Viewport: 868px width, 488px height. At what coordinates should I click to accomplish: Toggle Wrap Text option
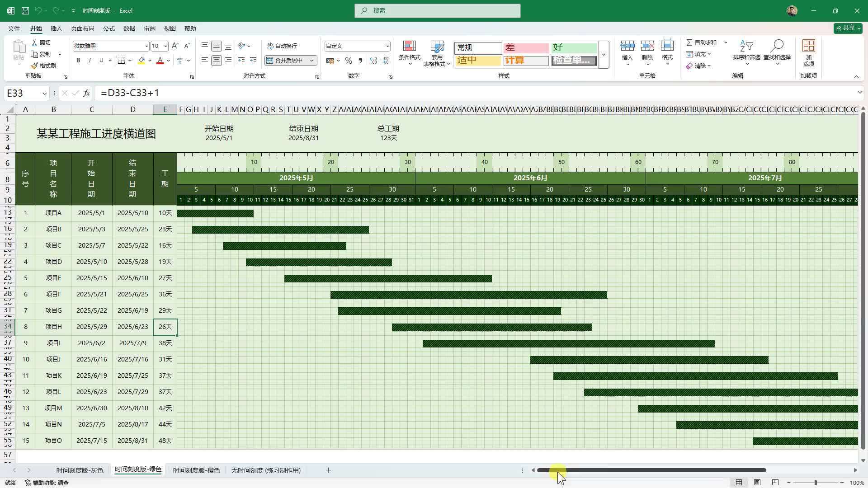click(282, 46)
